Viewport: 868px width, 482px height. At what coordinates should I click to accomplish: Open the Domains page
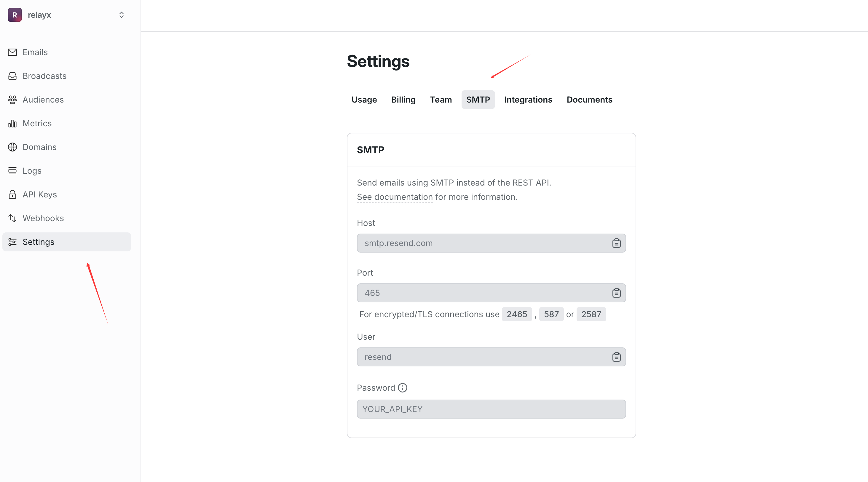(39, 147)
